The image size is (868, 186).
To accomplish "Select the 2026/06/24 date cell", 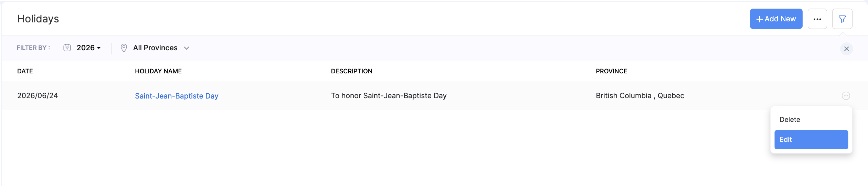I will pos(38,96).
